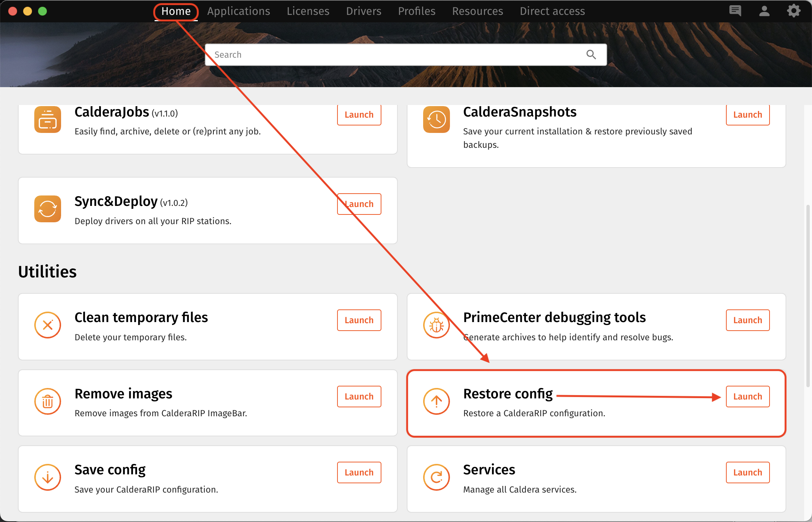Open the settings gear icon
Screen dimensions: 812x522
[794, 11]
